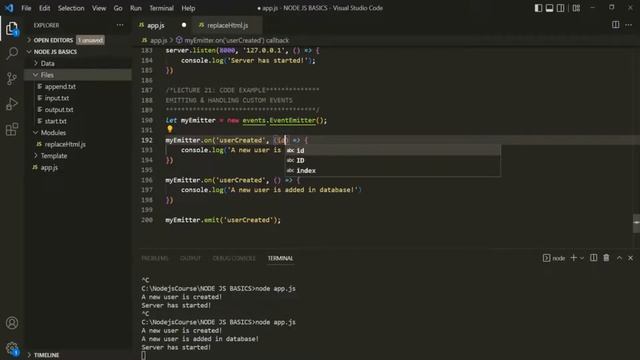Toggle the secondary sidebar layout icon
This screenshot has height=360, width=640.
tap(560, 8)
